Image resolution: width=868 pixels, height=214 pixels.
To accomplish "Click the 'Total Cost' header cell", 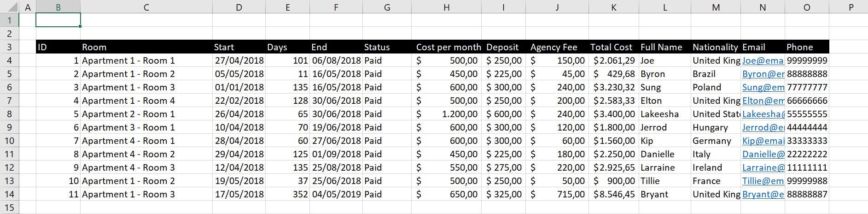I will (614, 47).
